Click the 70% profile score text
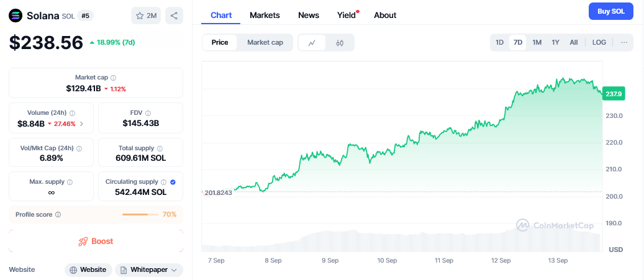 pos(170,214)
